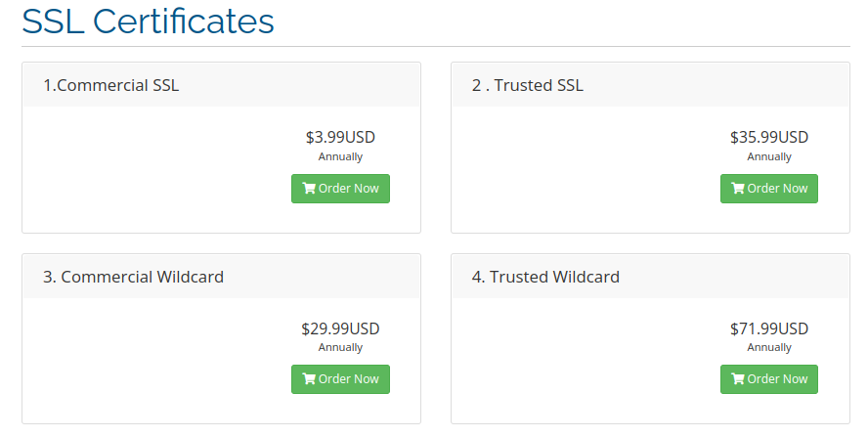Click the SSL Certificates page title
868x437 pixels.
point(148,22)
